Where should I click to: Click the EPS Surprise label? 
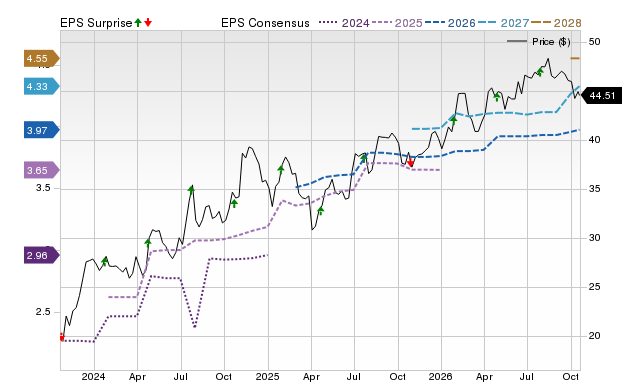tap(96, 23)
